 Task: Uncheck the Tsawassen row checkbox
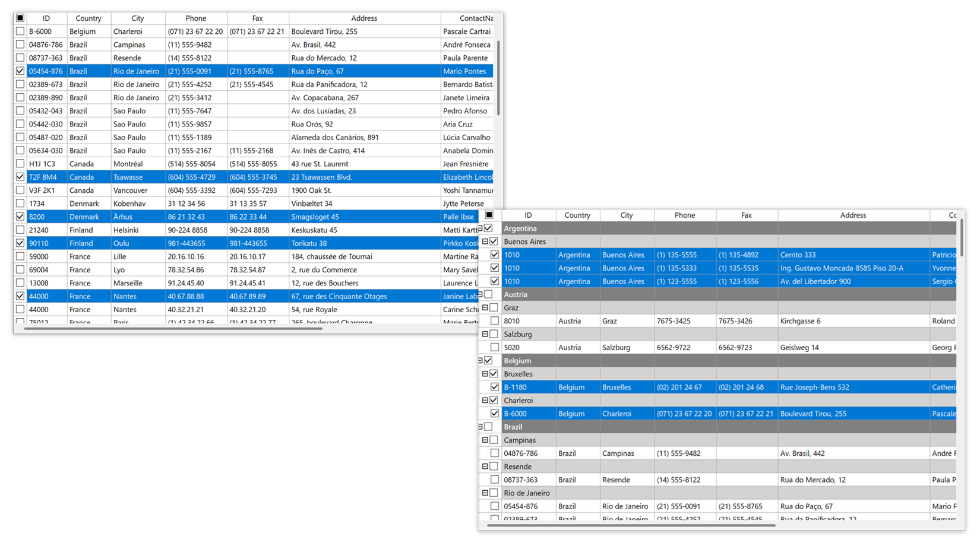pos(20,177)
